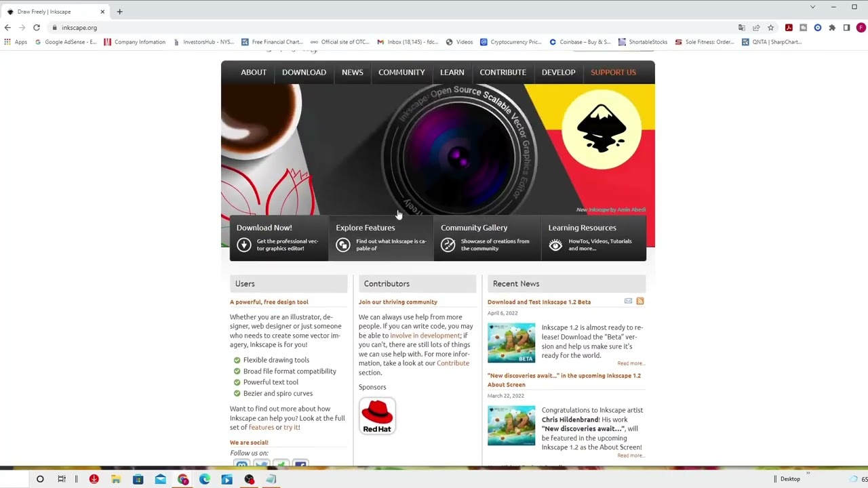868x488 pixels.
Task: Follow the Contribute section link
Action: point(453,363)
